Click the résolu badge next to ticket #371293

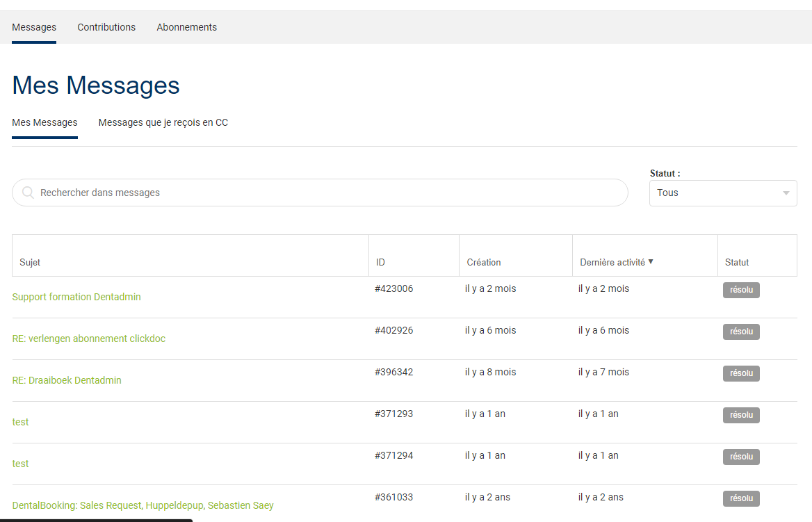pyautogui.click(x=740, y=415)
